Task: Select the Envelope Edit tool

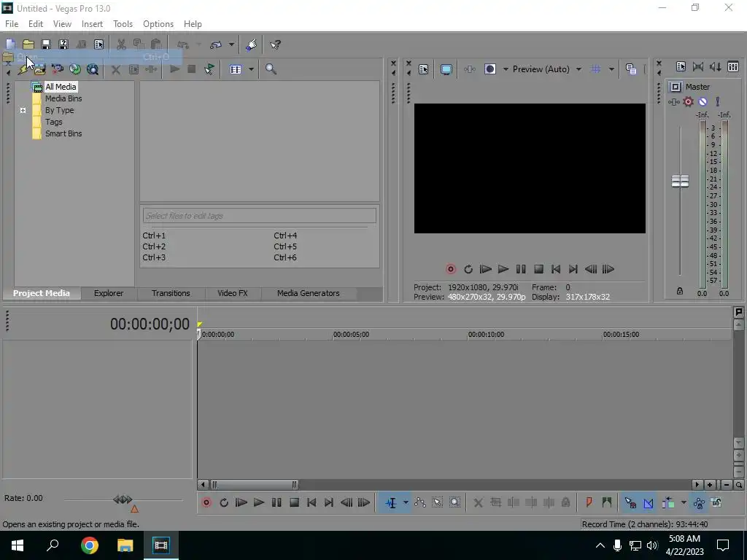Action: 419,503
